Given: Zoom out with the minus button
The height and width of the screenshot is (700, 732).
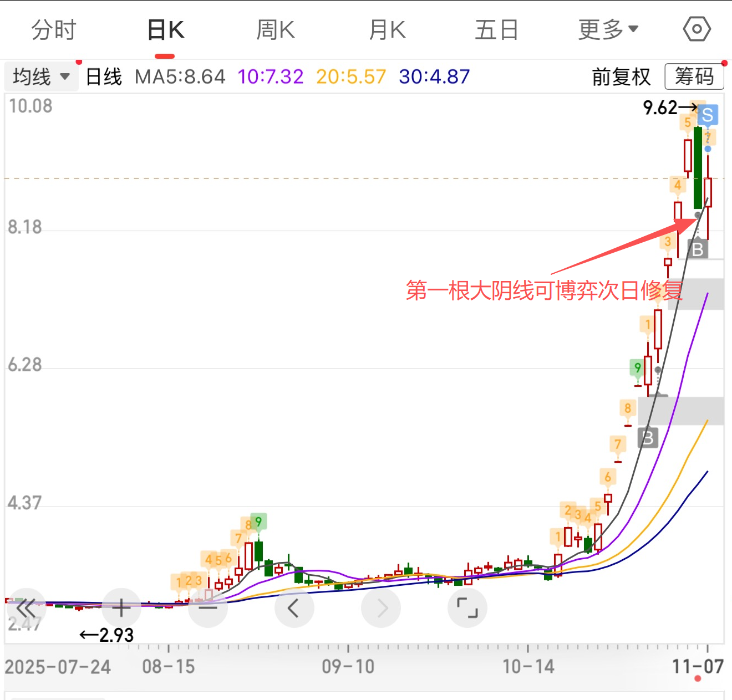Looking at the screenshot, I should [x=208, y=608].
